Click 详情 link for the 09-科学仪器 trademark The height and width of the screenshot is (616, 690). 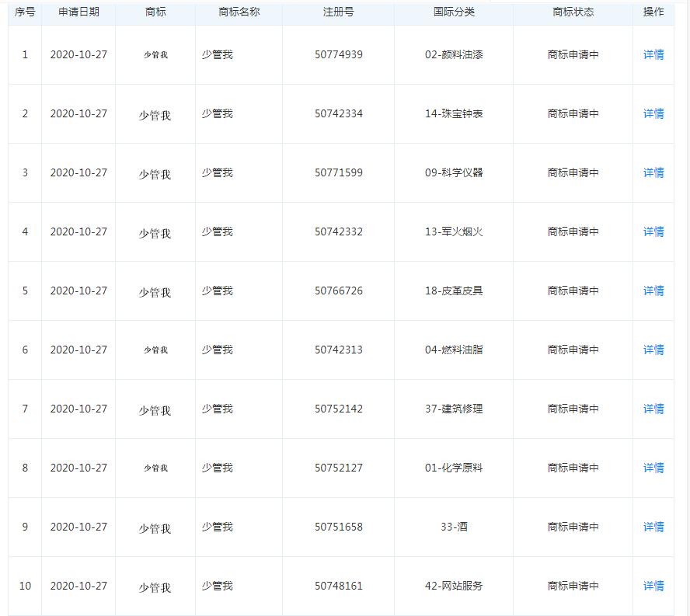653,172
